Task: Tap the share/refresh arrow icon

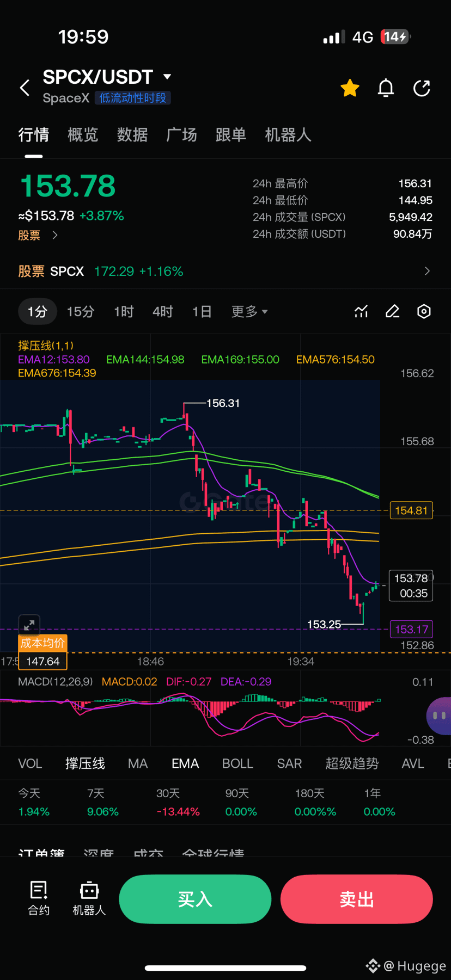Action: click(x=422, y=88)
